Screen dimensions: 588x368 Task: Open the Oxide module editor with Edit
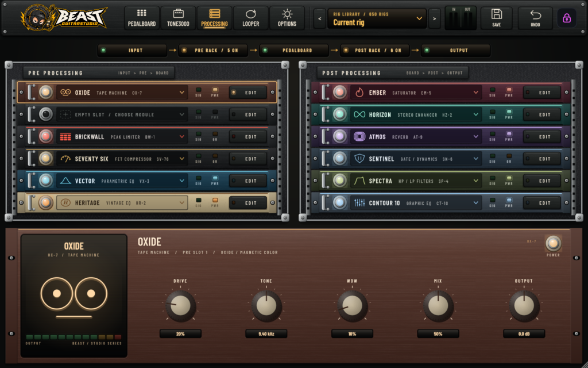pos(248,93)
